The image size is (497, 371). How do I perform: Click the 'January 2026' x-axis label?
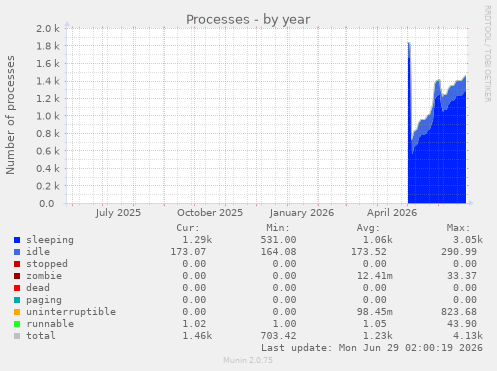(302, 213)
